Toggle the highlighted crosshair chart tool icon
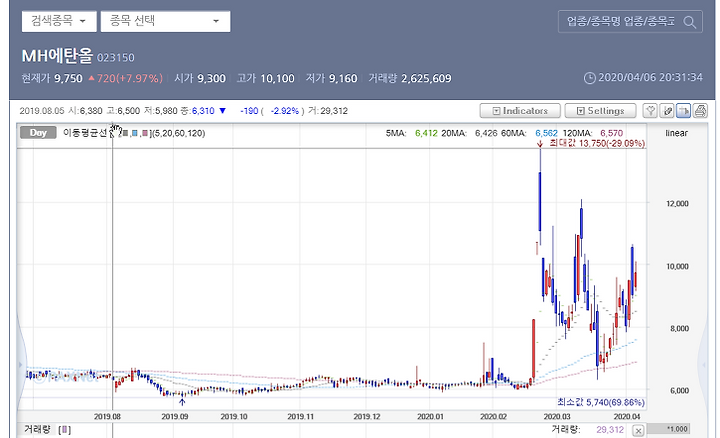 [683, 111]
